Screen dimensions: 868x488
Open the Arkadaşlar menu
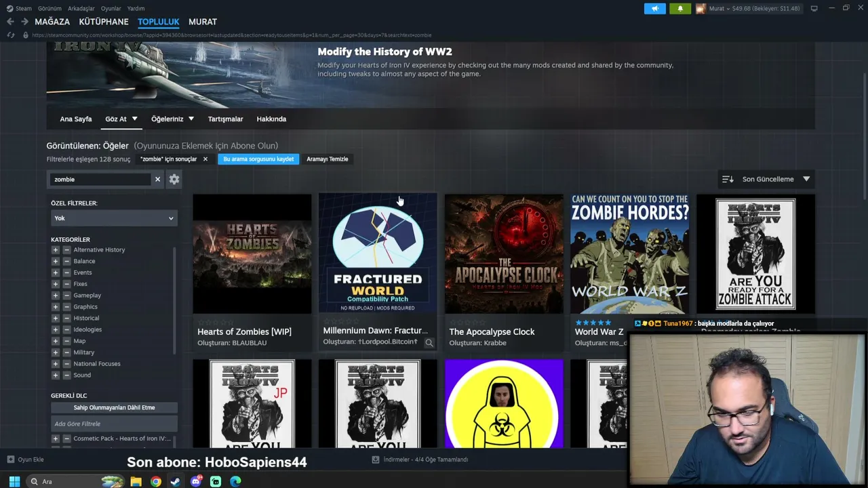point(81,9)
